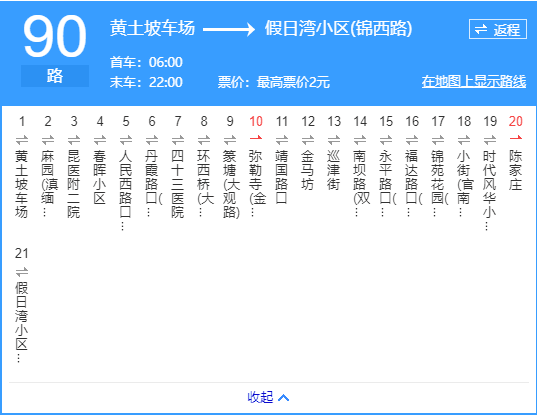
Task: Click the origin name 黄土坡车场 in header
Action: [x=152, y=28]
